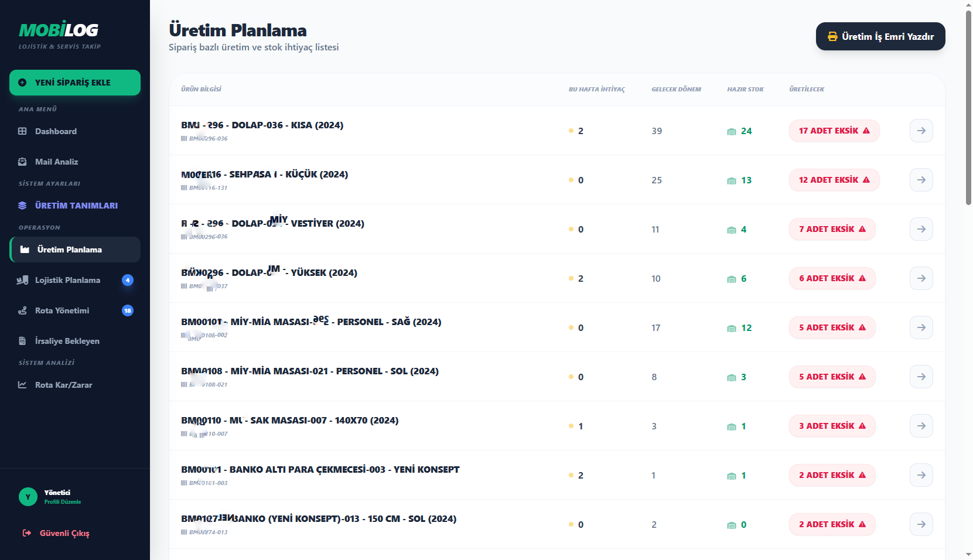Click the 17 ADET EKSİK badge
This screenshot has height=560, width=973.
click(x=834, y=131)
